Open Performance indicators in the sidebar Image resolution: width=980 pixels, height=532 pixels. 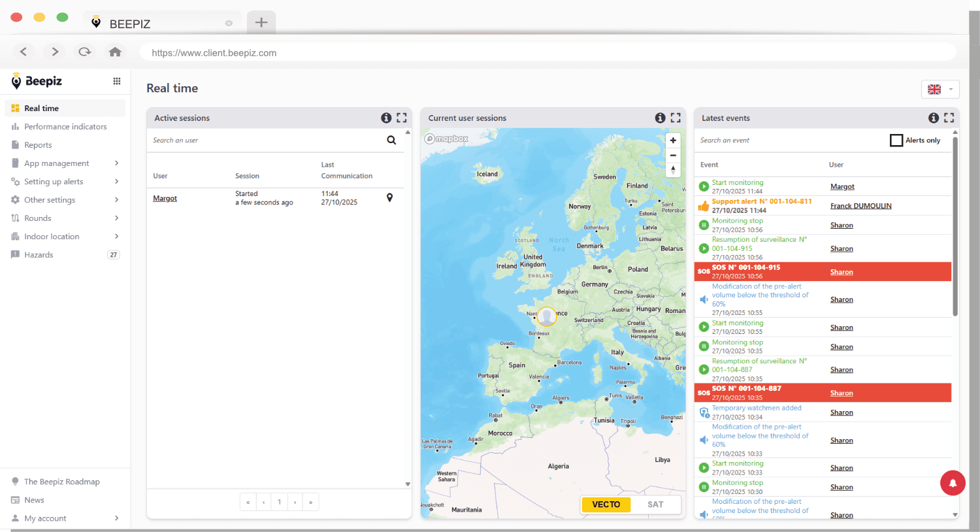tap(65, 127)
